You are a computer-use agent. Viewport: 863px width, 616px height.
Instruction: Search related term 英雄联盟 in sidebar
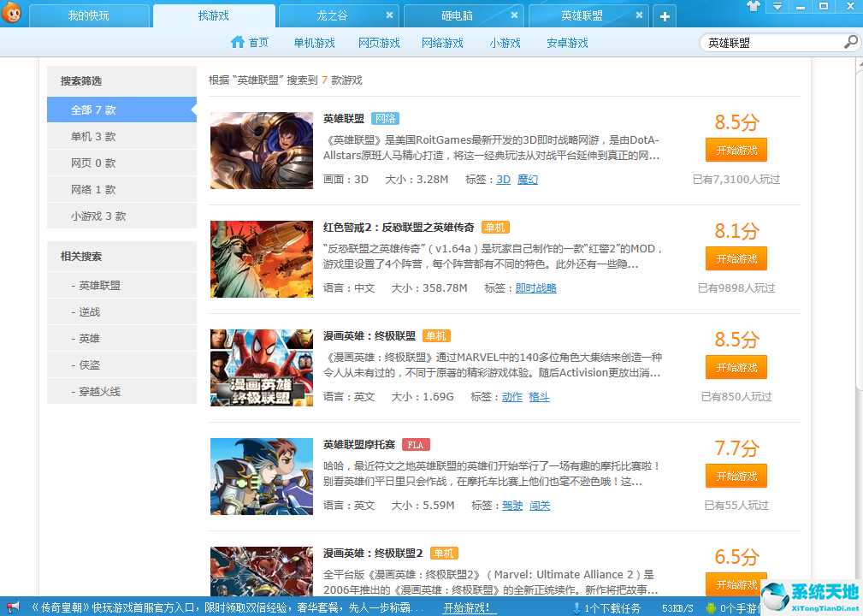tap(121, 285)
